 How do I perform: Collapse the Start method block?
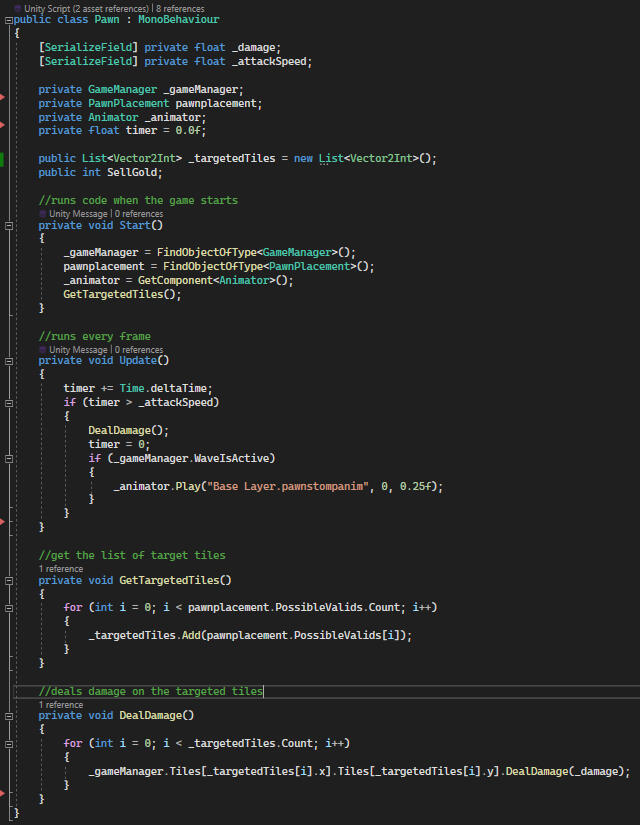click(8, 226)
